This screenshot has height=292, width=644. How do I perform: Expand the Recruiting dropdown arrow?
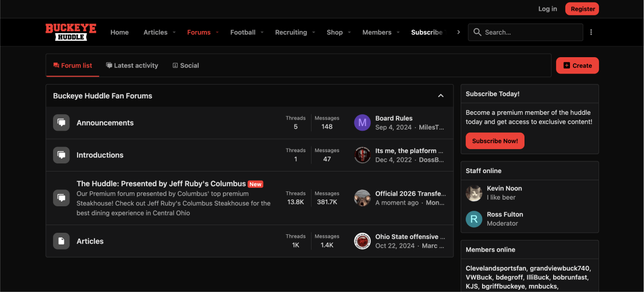pyautogui.click(x=314, y=32)
